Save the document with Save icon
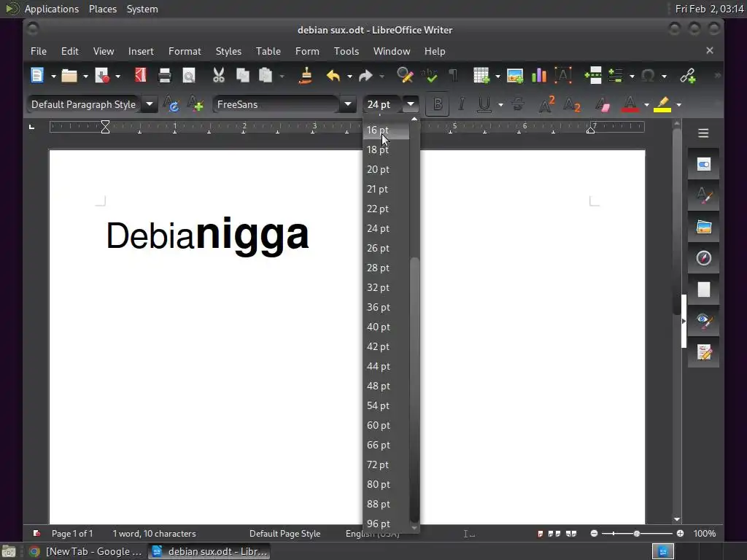The height and width of the screenshot is (560, 747). 102,75
